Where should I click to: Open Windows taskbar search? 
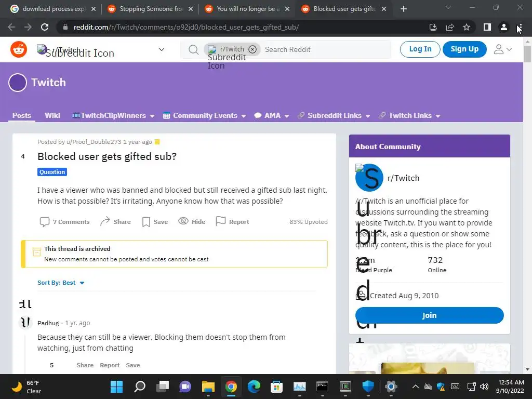[x=139, y=387]
